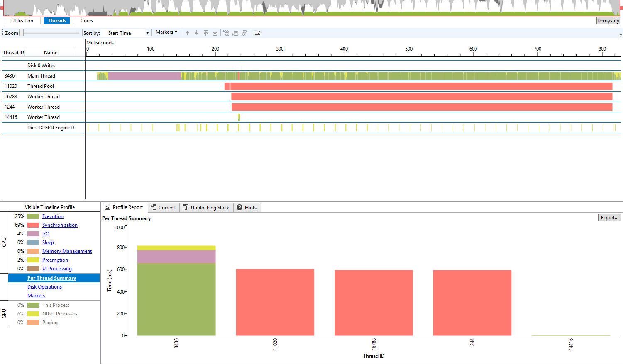View the Disk Operations report

click(44, 286)
